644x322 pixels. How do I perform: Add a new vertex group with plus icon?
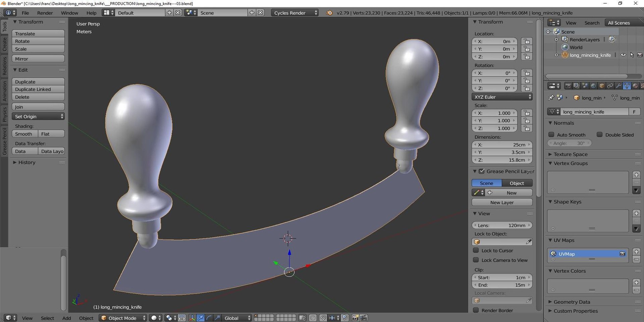point(636,175)
